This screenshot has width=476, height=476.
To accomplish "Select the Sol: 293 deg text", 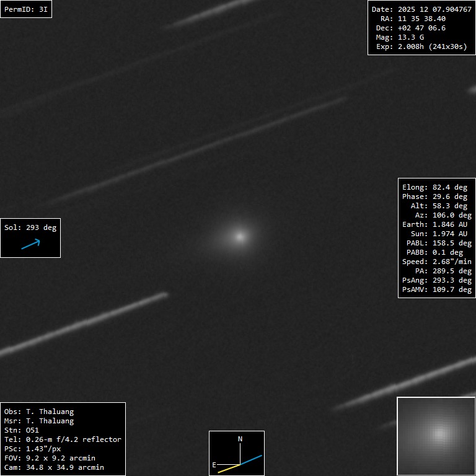I will pyautogui.click(x=30, y=227).
